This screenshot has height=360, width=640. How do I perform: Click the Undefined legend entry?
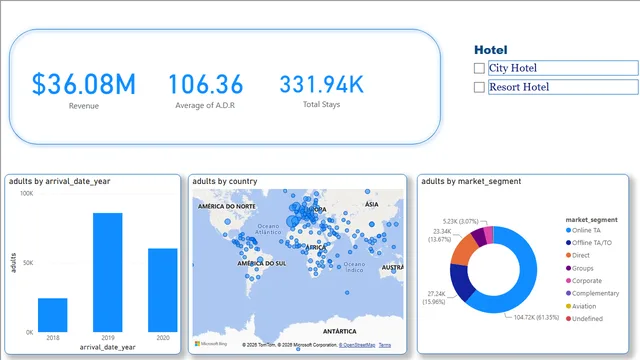[x=584, y=319]
